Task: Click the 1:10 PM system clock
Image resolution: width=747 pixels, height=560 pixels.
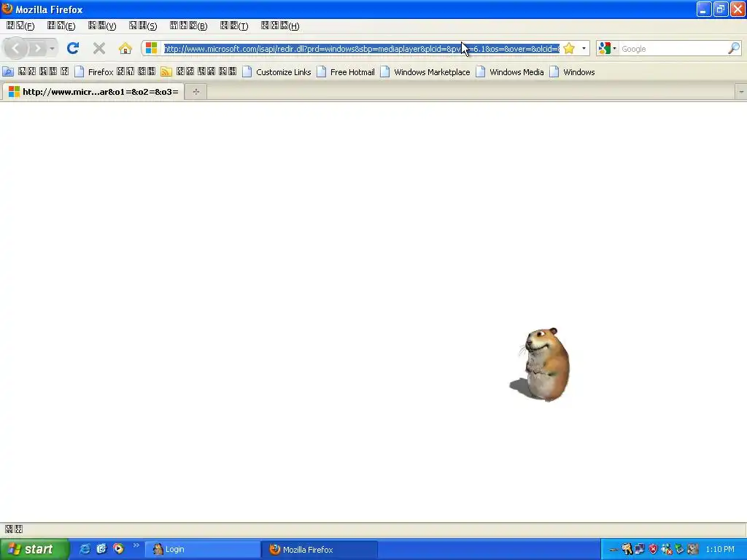Action: tap(720, 549)
